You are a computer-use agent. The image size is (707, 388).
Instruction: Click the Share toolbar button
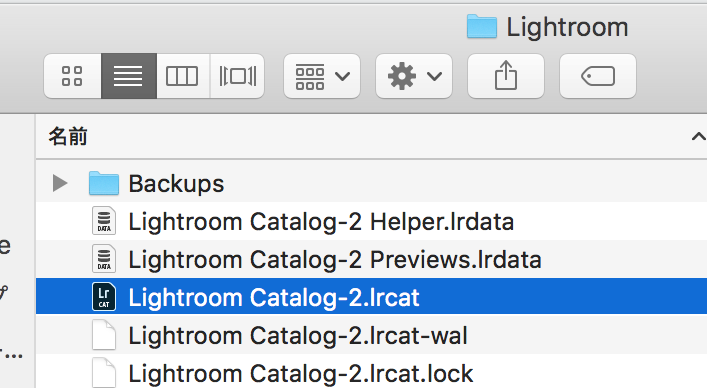(x=506, y=76)
